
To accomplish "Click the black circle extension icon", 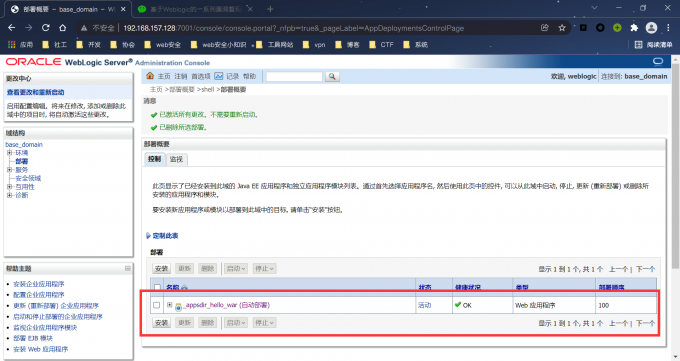I will pos(600,28).
